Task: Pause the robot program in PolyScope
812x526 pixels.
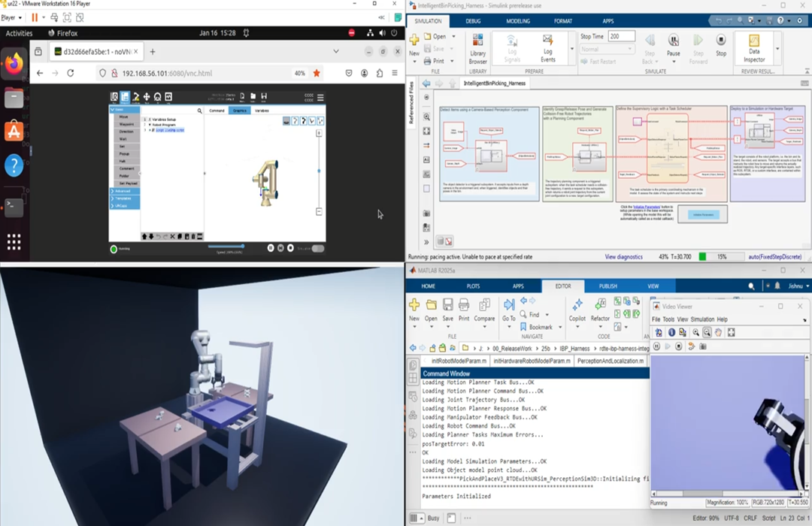Action: point(271,248)
